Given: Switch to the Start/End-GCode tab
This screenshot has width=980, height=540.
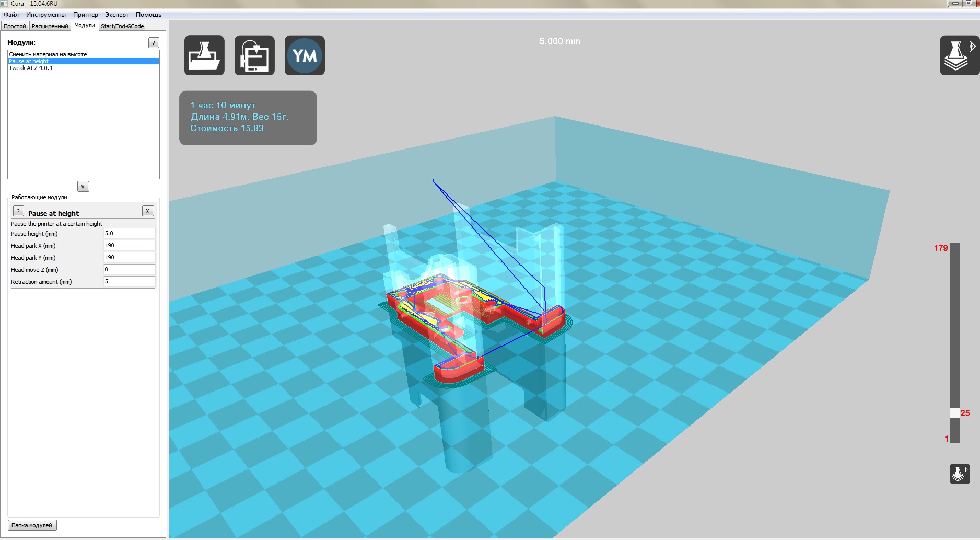Looking at the screenshot, I should point(122,26).
